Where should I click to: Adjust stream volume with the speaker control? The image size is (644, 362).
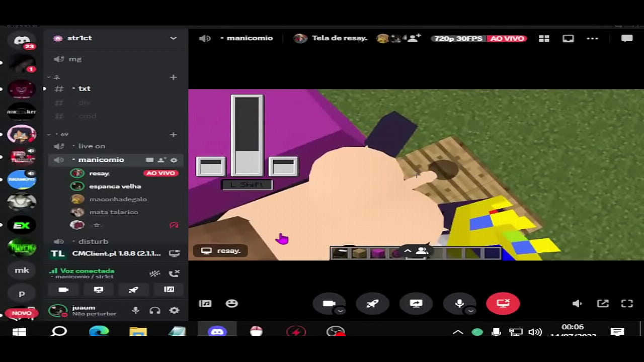click(x=577, y=304)
